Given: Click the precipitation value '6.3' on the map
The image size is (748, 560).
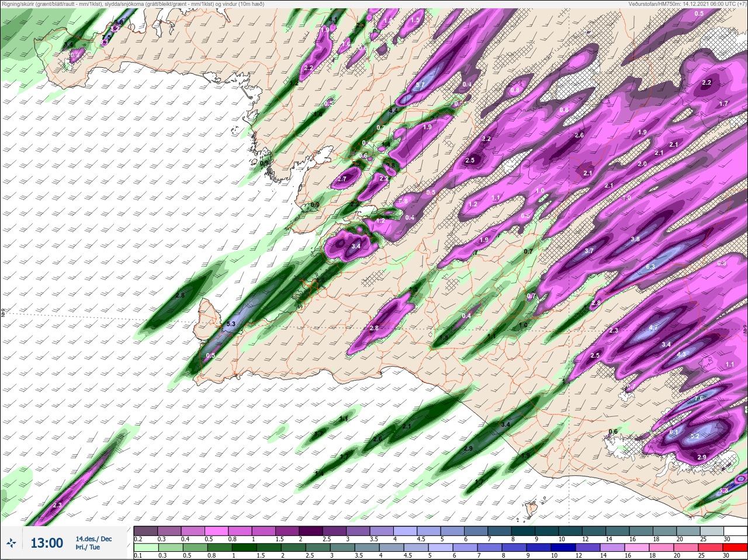Looking at the screenshot, I should (650, 267).
